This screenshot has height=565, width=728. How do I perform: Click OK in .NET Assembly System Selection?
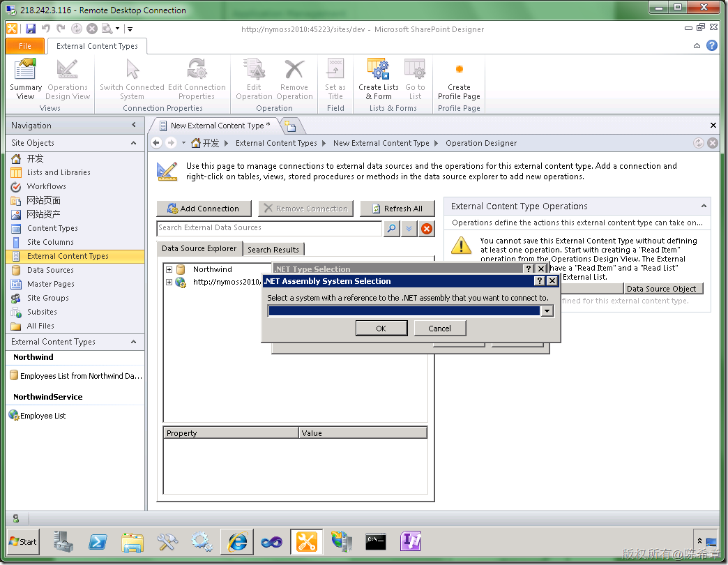pos(381,329)
